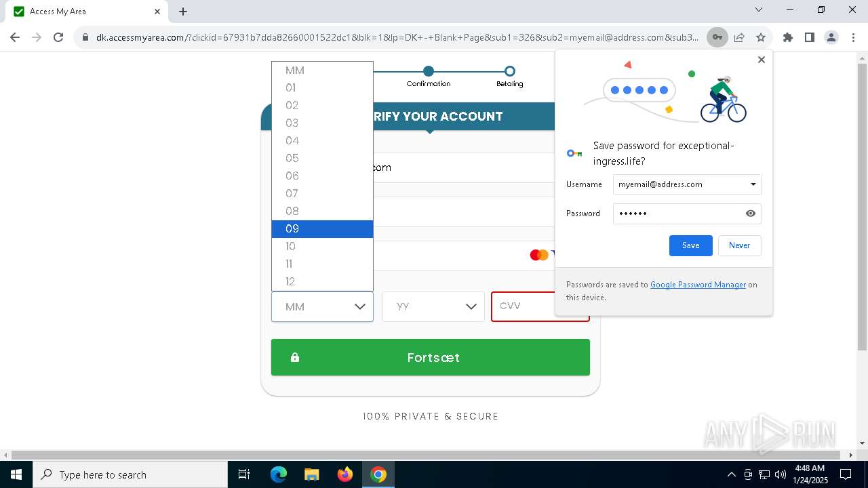
Task: Click the horizontal scrollbar right arrow
Action: [852, 455]
